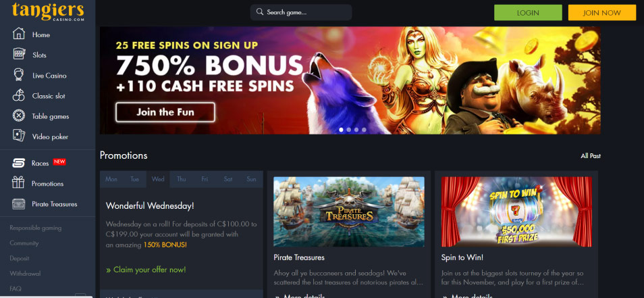Open Promotions gift box icon
The width and height of the screenshot is (644, 298).
[18, 183]
